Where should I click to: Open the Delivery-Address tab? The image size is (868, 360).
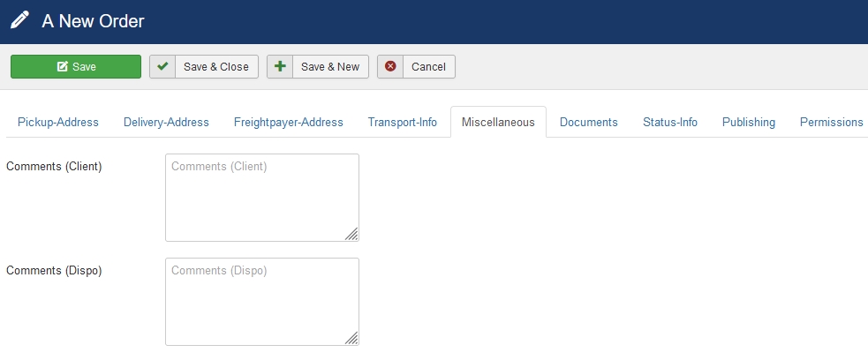point(166,123)
